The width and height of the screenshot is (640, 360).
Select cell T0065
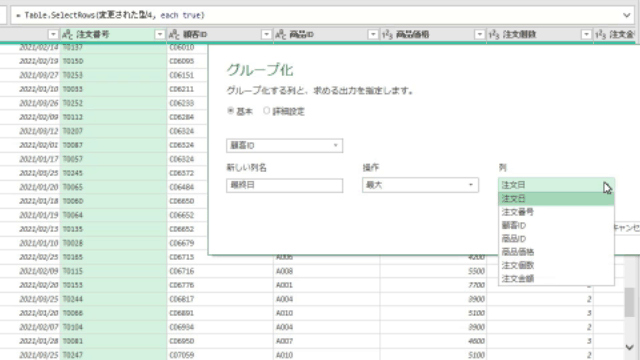[113, 187]
